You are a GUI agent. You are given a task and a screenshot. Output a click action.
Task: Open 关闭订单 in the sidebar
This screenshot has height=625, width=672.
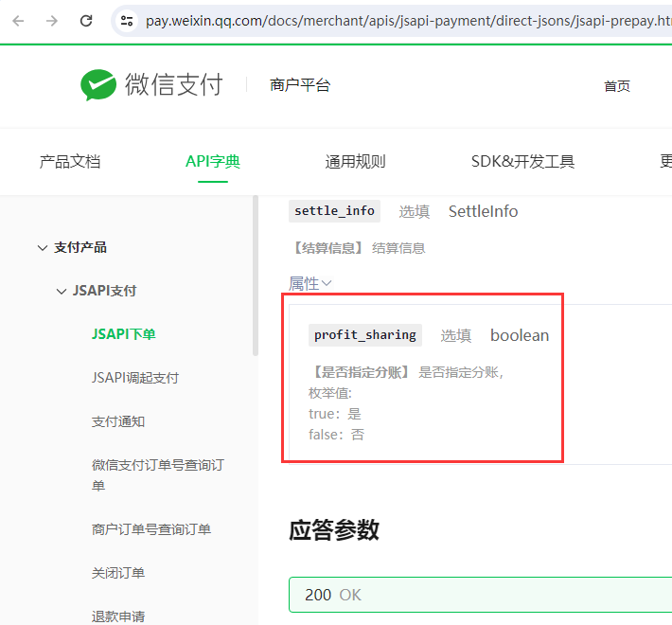coord(118,573)
